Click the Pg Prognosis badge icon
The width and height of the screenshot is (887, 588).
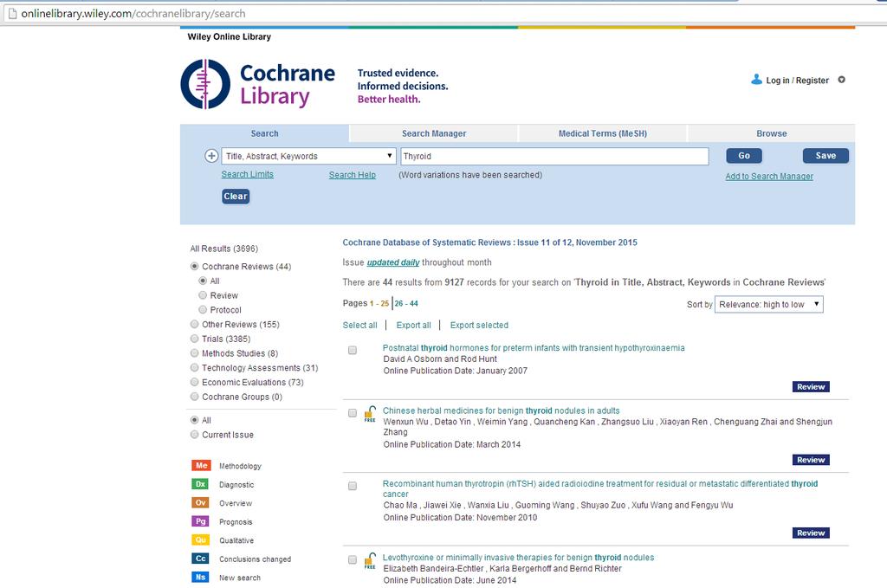201,521
